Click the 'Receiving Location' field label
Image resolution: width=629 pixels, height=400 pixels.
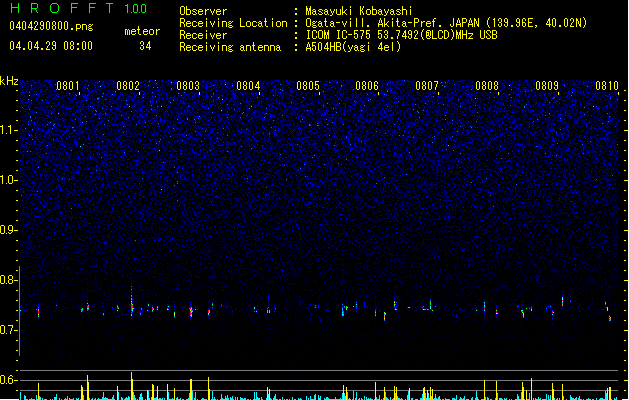click(233, 23)
